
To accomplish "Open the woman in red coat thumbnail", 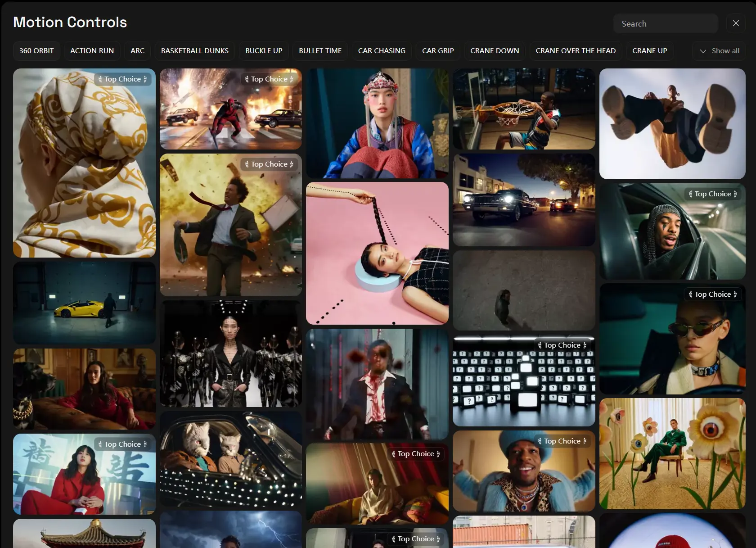I will pos(84,474).
